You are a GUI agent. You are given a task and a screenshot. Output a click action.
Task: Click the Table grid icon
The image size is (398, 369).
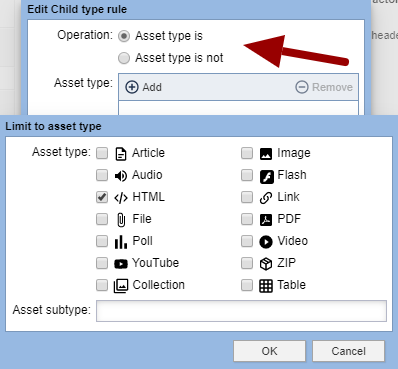point(266,286)
